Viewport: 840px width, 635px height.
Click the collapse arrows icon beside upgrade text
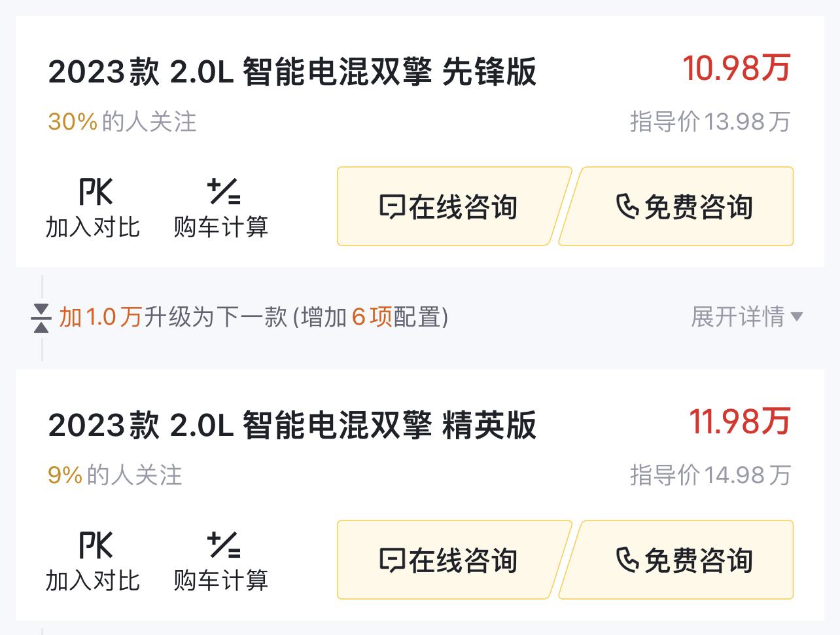(x=41, y=318)
